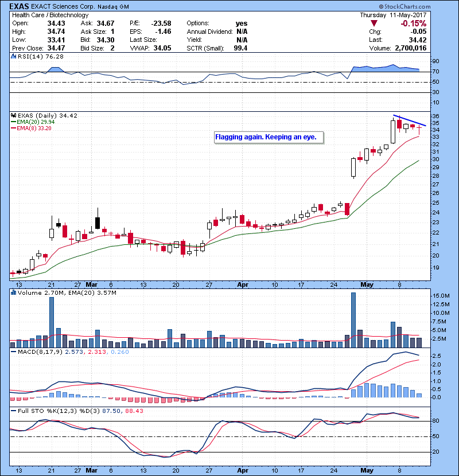This screenshot has height=476, width=459.
Task: Click the Chg value -0.05
Action: (419, 32)
